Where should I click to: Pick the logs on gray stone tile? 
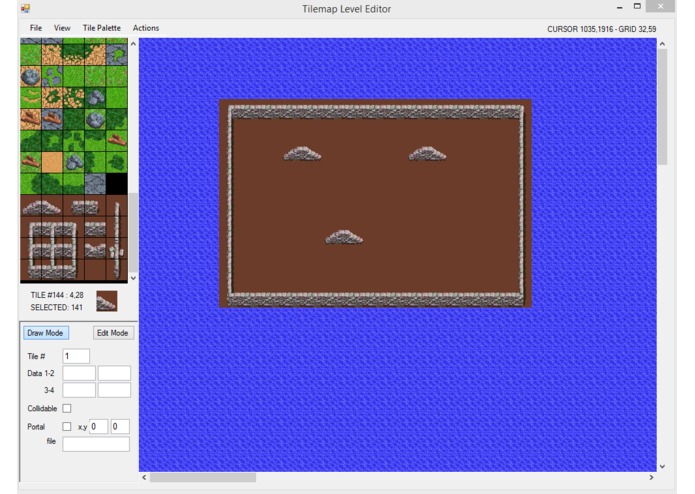pos(52,120)
